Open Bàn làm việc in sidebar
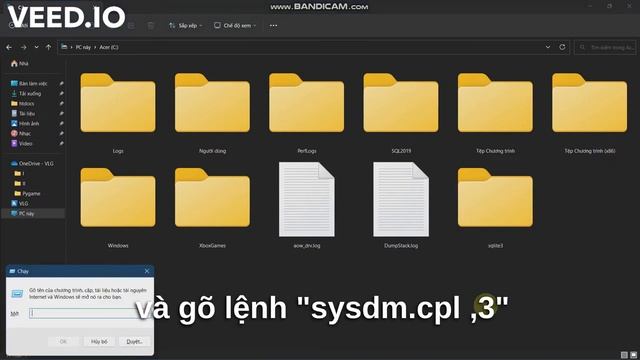The image size is (640, 360). pyautogui.click(x=29, y=83)
